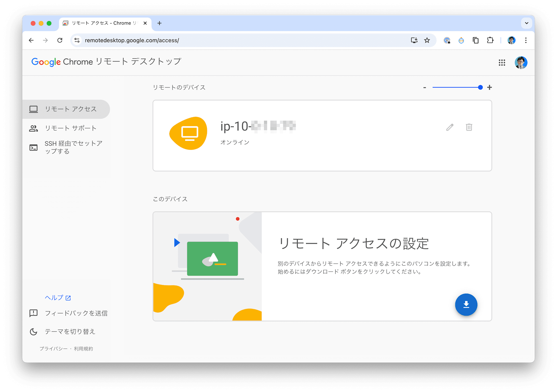Open the プライバシー link
This screenshot has height=392, width=557.
coord(53,349)
